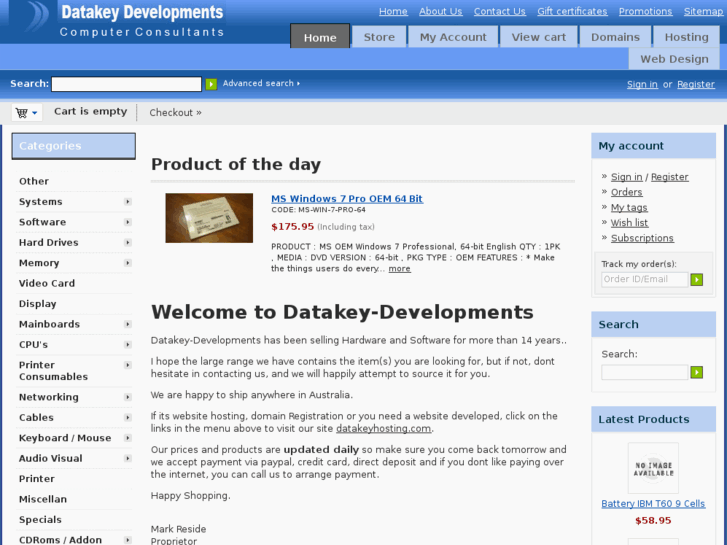Image resolution: width=727 pixels, height=545 pixels.
Task: Expand the Audio Visual category arrow
Action: click(128, 458)
